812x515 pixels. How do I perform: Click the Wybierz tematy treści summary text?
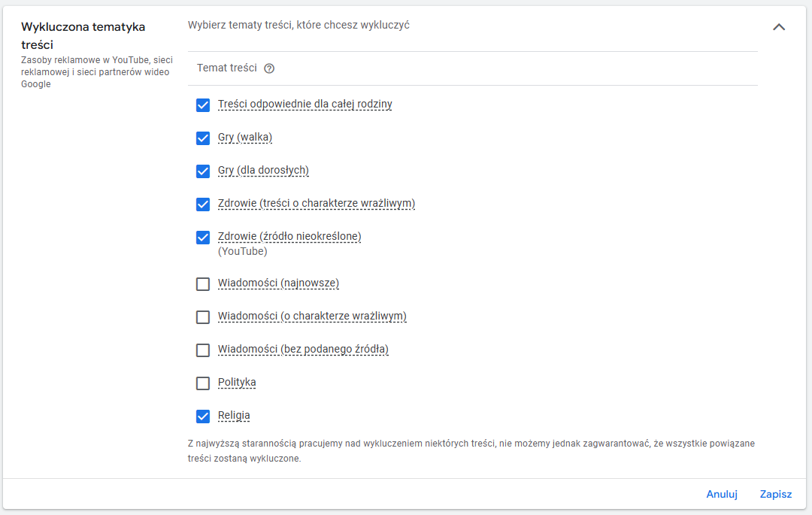(298, 25)
